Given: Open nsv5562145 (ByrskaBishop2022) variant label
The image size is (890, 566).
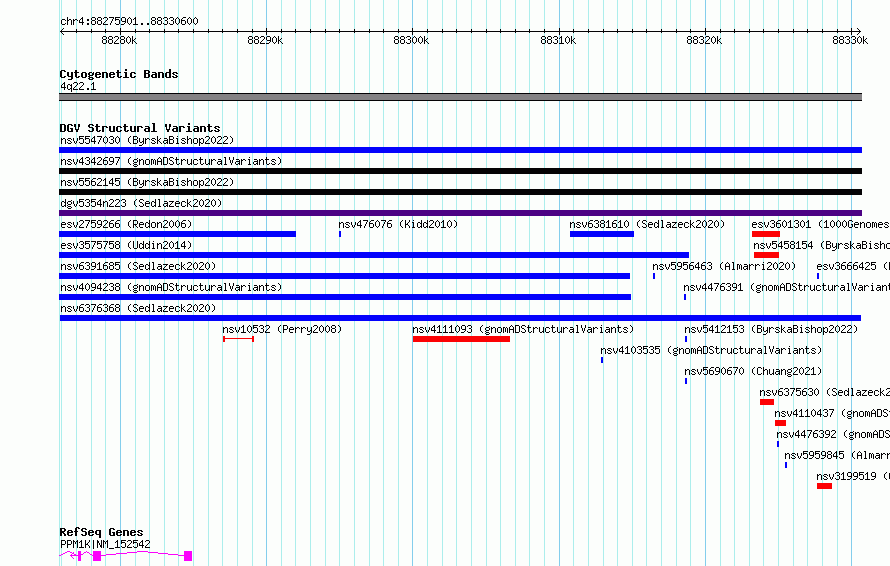Looking at the screenshot, I should 147,182.
